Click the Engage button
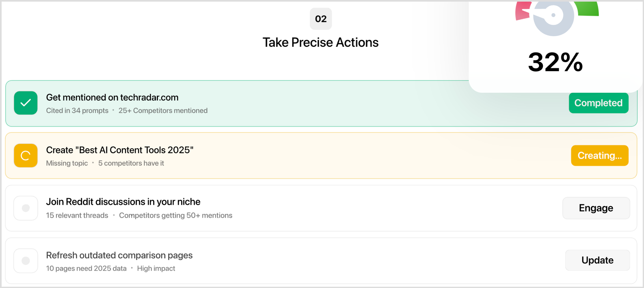 596,208
